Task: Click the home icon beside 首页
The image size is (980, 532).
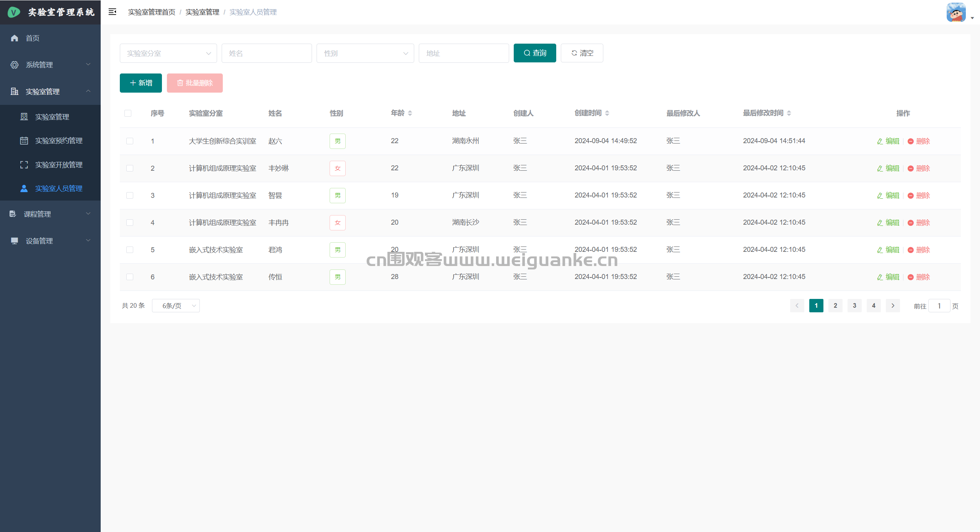Action: click(15, 38)
